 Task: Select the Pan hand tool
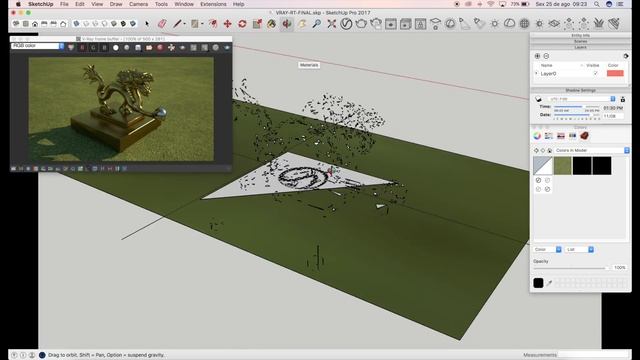[x=302, y=24]
